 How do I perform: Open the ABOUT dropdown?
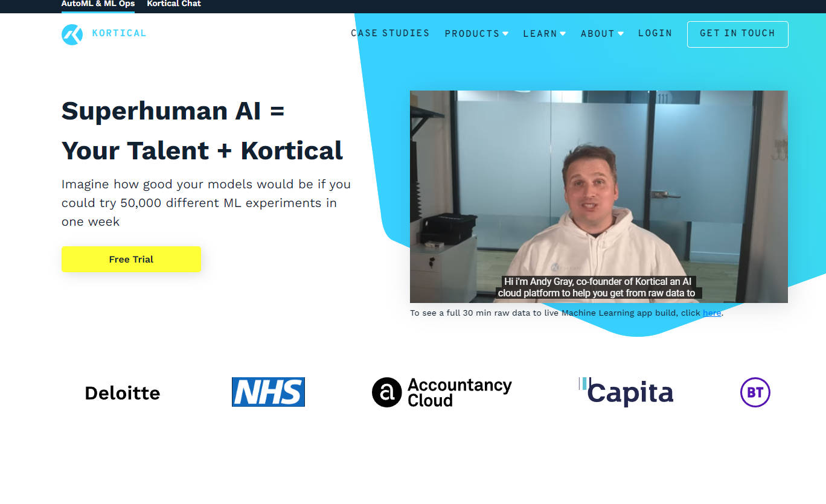[601, 34]
